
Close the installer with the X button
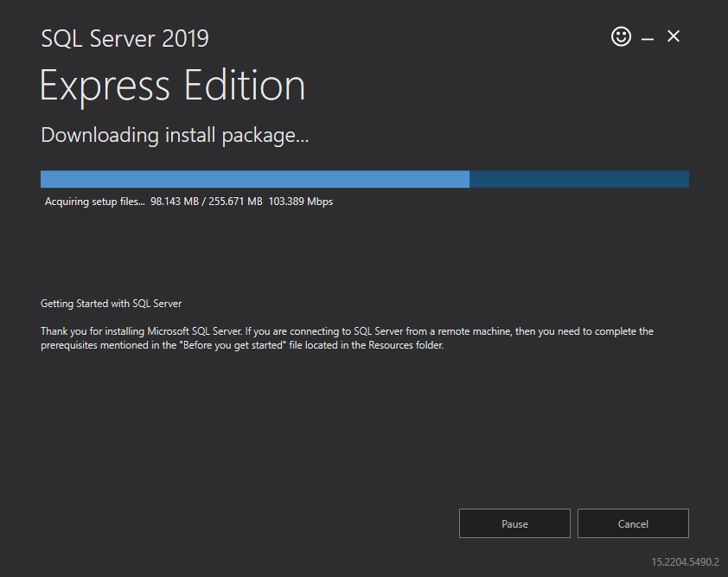coord(674,36)
